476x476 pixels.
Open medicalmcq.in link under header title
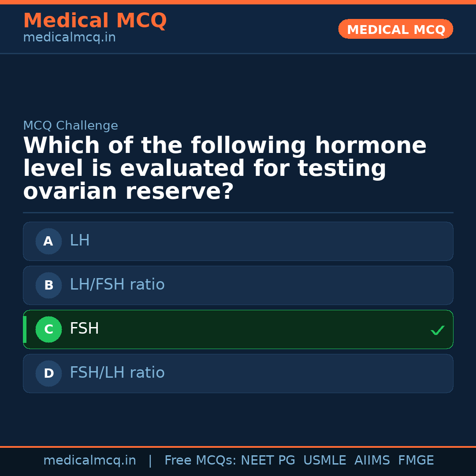(x=69, y=38)
